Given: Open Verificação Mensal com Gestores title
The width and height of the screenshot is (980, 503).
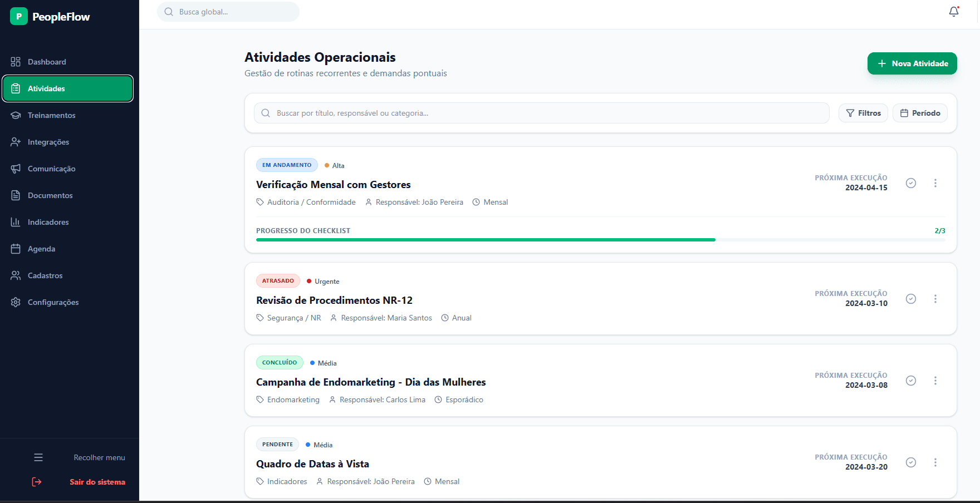Looking at the screenshot, I should [x=334, y=185].
